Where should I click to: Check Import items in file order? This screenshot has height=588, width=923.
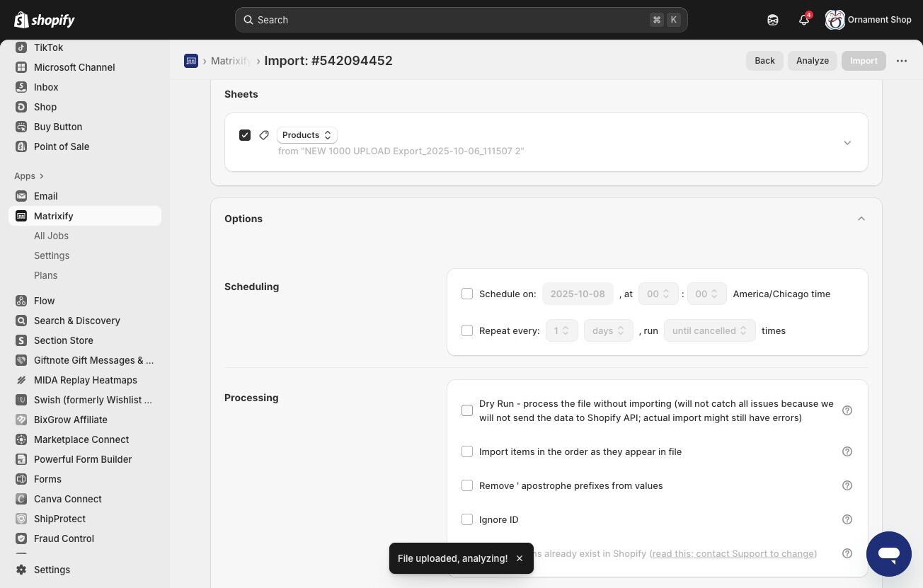(x=467, y=451)
